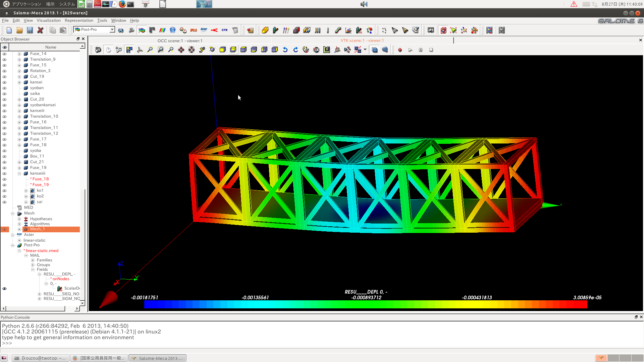Switch to OCC scene:1 viewer tab

click(x=180, y=41)
